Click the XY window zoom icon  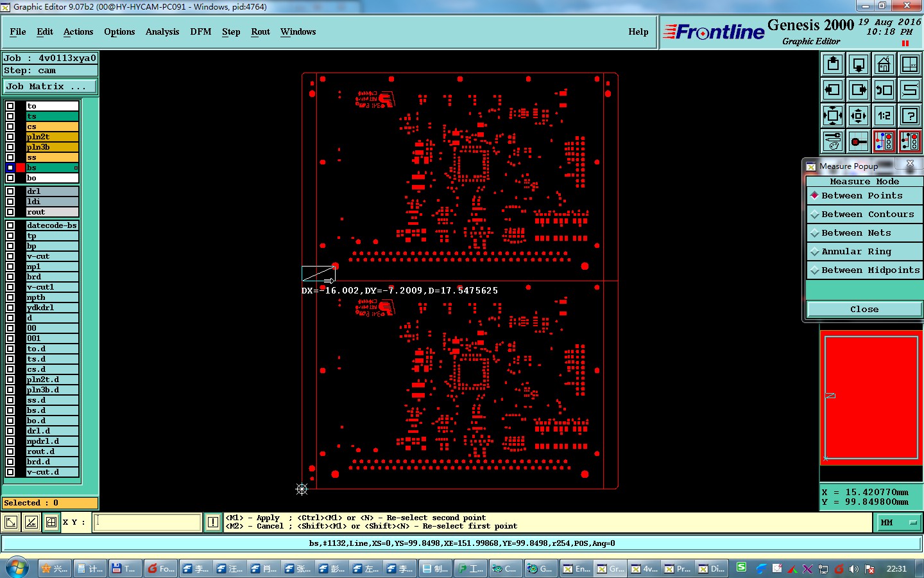tap(910, 64)
